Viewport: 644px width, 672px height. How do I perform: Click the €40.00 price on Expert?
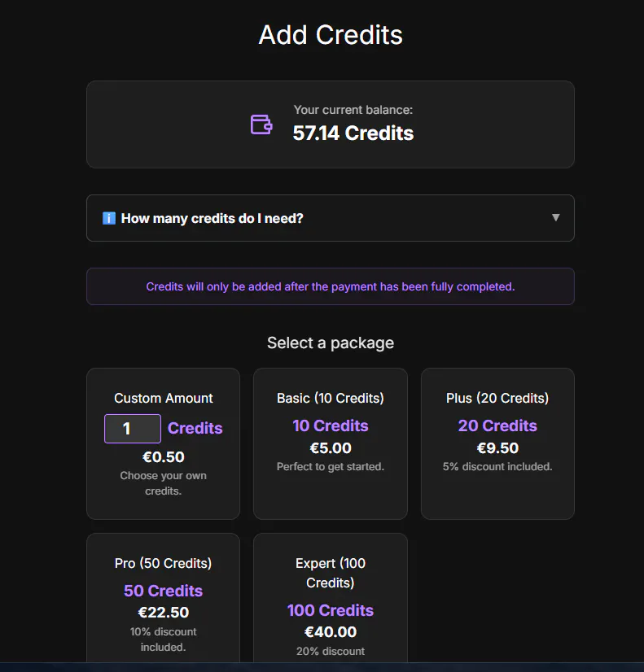tap(331, 631)
